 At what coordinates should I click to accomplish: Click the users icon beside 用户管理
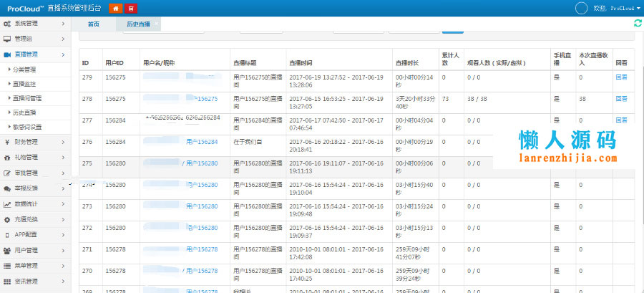[7, 251]
